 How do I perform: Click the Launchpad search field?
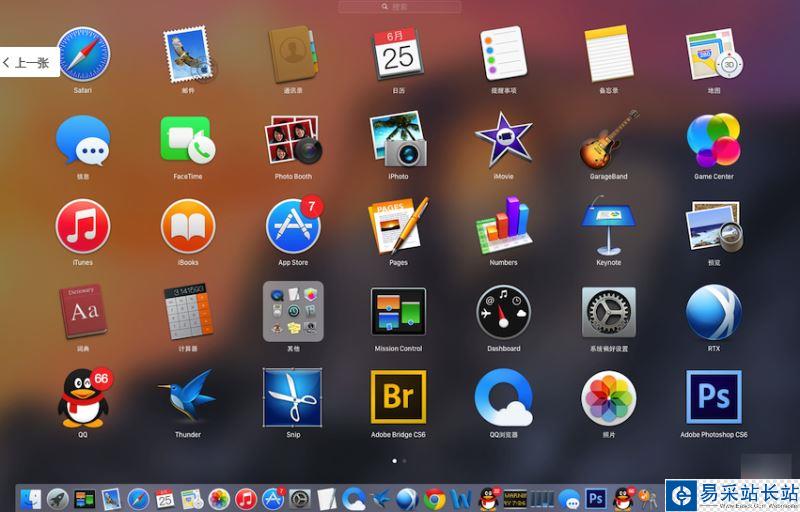pos(399,7)
